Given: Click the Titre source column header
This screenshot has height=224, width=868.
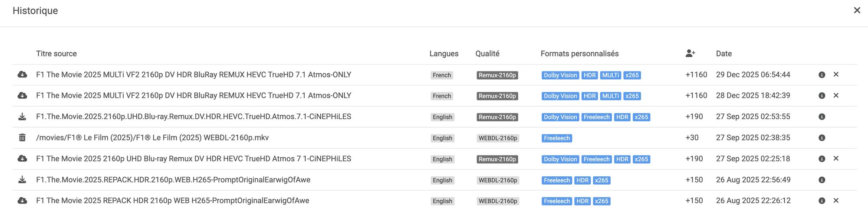Looking at the screenshot, I should tap(56, 54).
